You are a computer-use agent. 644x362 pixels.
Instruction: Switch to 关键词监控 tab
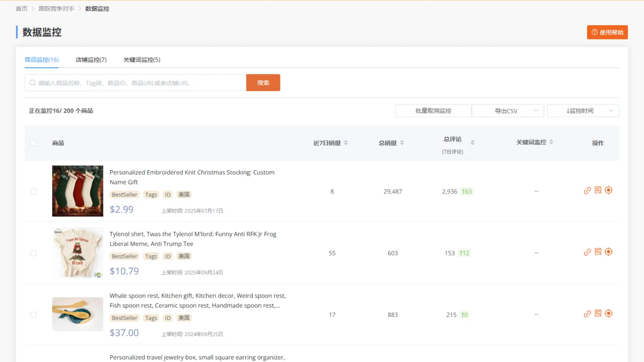[142, 60]
